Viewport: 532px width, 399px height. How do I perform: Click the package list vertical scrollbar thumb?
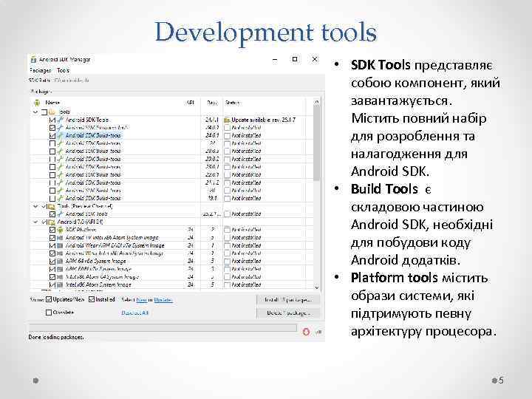click(x=316, y=143)
